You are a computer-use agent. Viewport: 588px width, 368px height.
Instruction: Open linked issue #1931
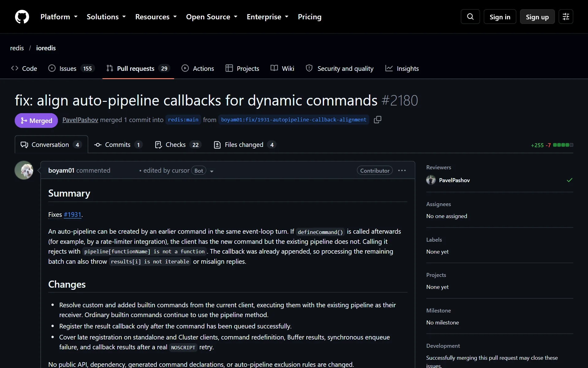(x=73, y=215)
